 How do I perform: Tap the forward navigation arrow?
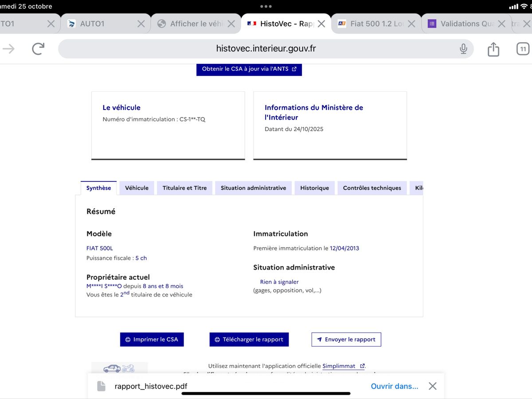[9, 49]
